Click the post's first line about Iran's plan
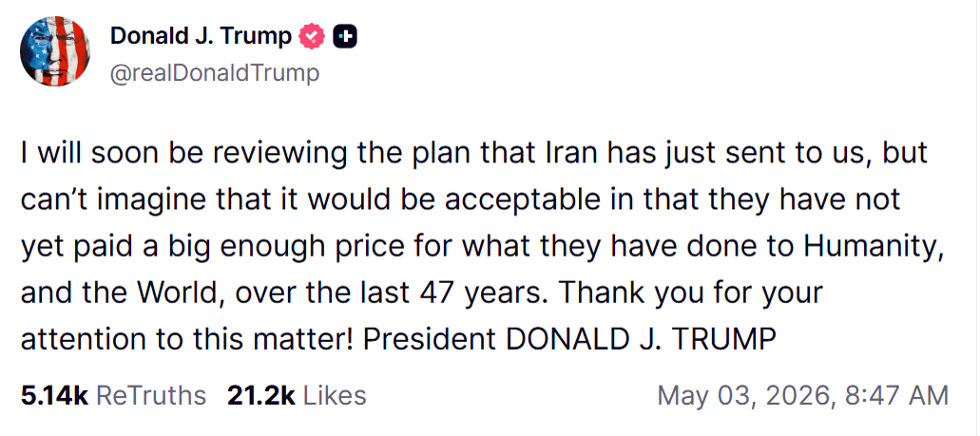The image size is (980, 436). (474, 154)
